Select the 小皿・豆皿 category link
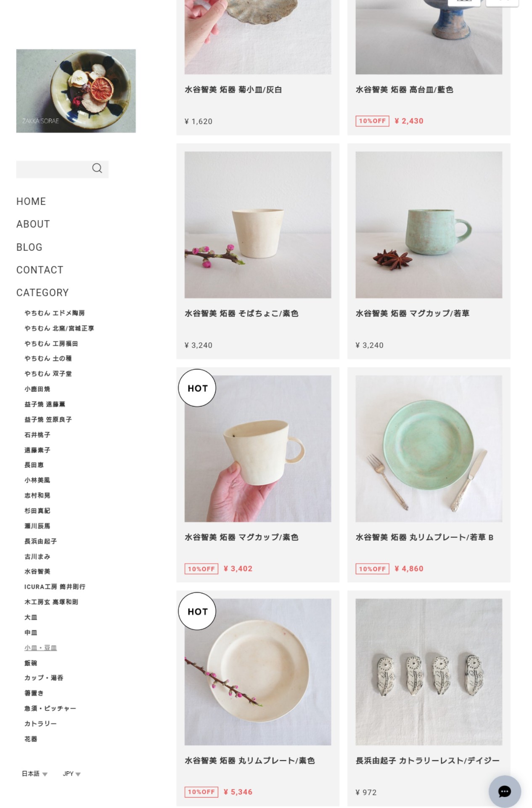Screen dimensions: 532x808 pos(40,648)
